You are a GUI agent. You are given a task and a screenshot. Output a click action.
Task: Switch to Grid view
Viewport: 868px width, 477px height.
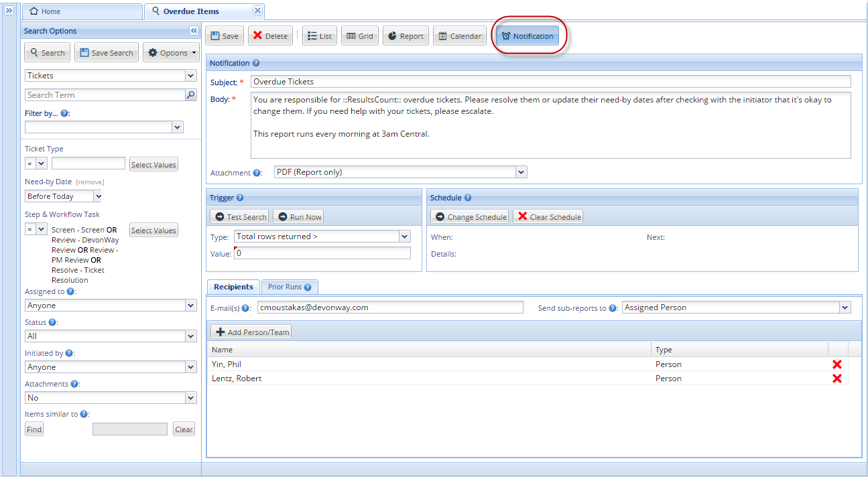[360, 36]
